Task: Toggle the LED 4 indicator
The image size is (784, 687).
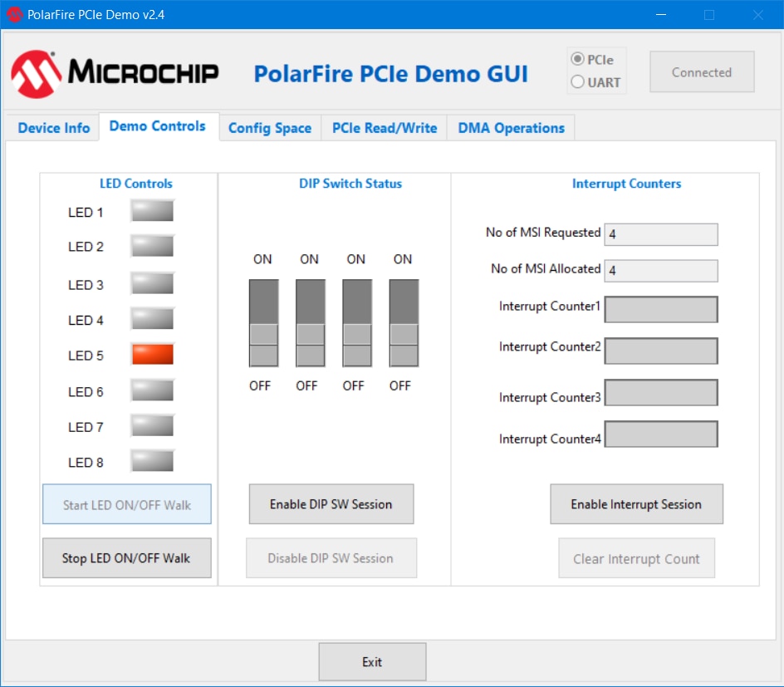Action: [x=152, y=318]
